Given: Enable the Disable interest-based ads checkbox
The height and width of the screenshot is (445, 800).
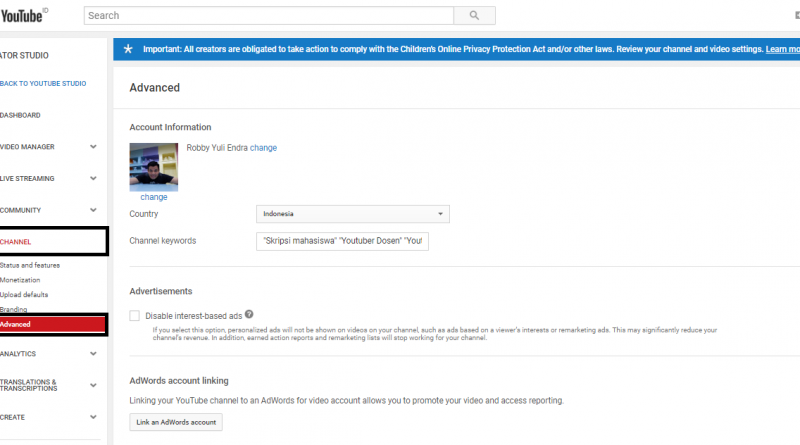Looking at the screenshot, I should (134, 316).
